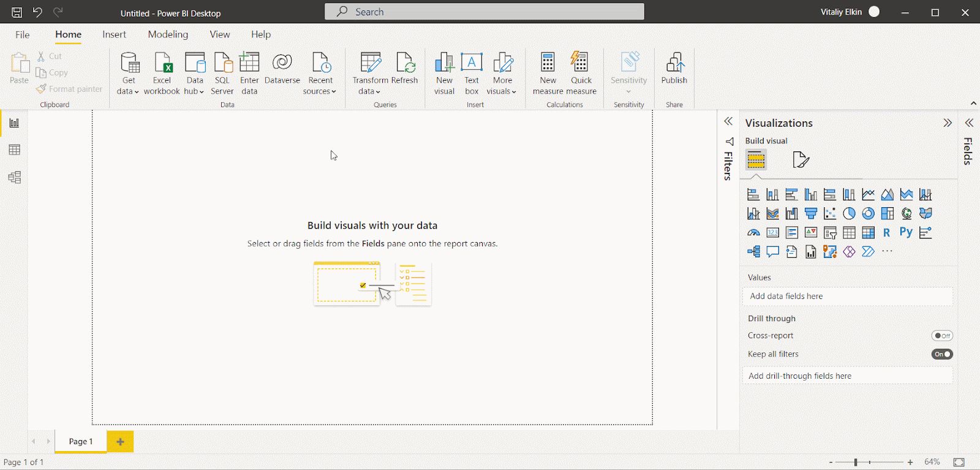The width and height of the screenshot is (980, 470).
Task: Choose the ArcGIS Maps visual
Action: [x=830, y=252]
